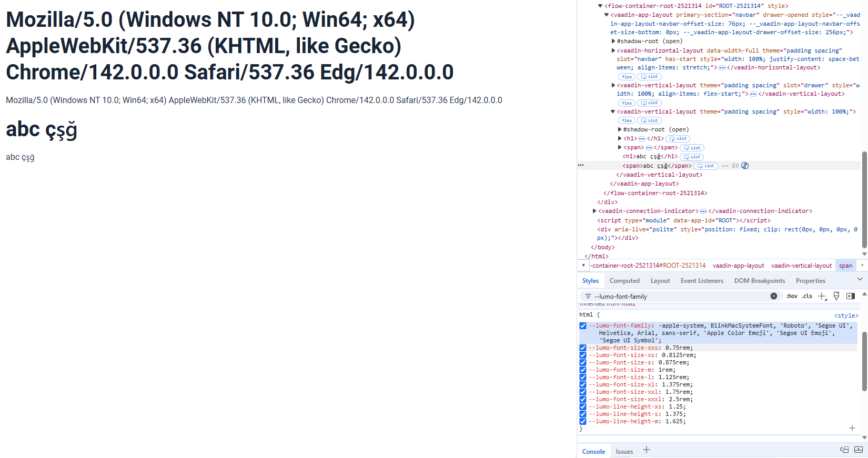Clear the --lumo-font-family filter text

pyautogui.click(x=773, y=296)
